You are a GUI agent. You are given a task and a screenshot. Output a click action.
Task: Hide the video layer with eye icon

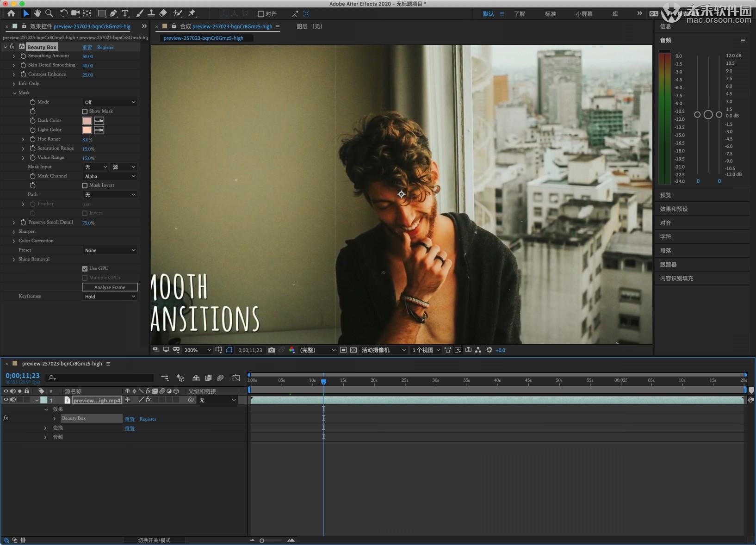point(6,400)
